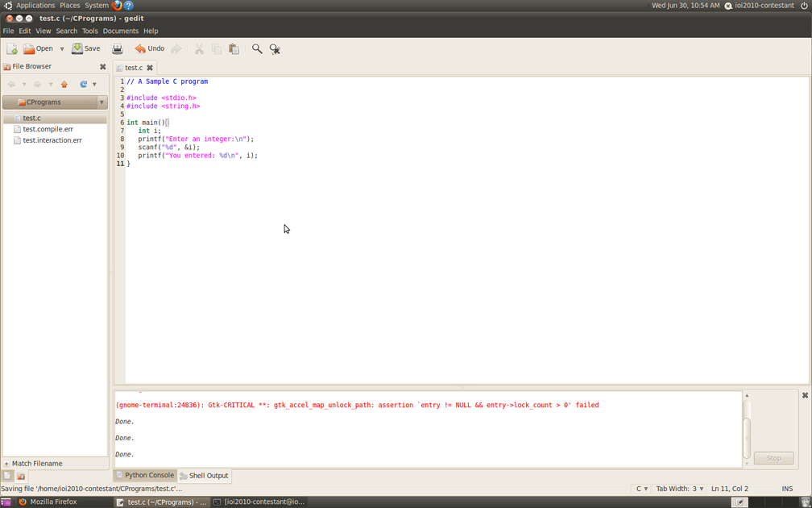Cut selection with the scissors icon

[199, 48]
